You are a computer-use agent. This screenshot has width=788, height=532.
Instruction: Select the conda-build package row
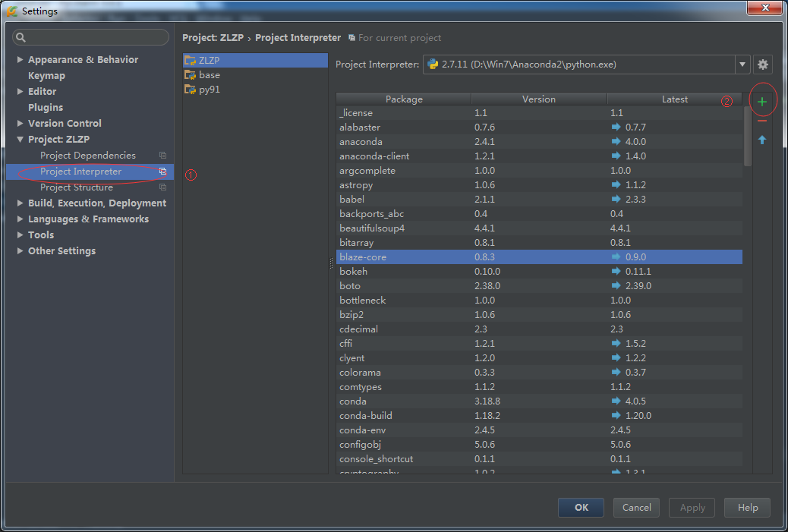pyautogui.click(x=539, y=415)
